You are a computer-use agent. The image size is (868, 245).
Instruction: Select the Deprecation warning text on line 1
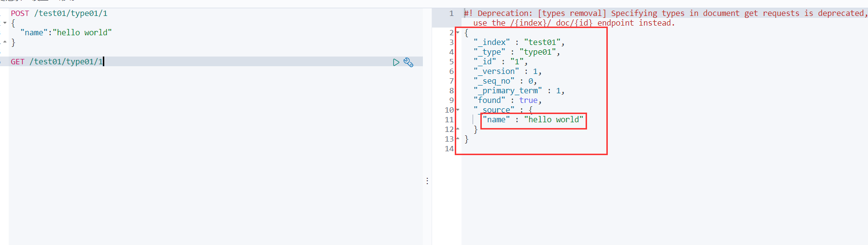point(666,18)
